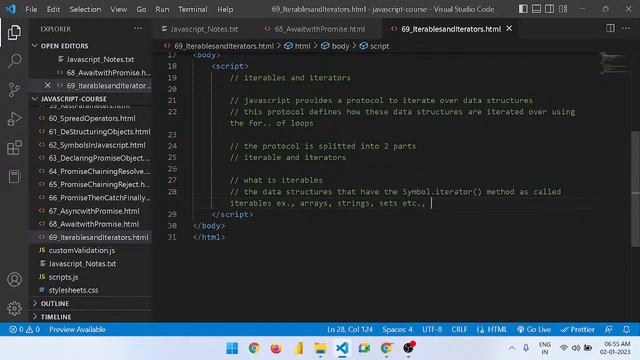
Task: Open the Go menu
Action: tap(141, 9)
